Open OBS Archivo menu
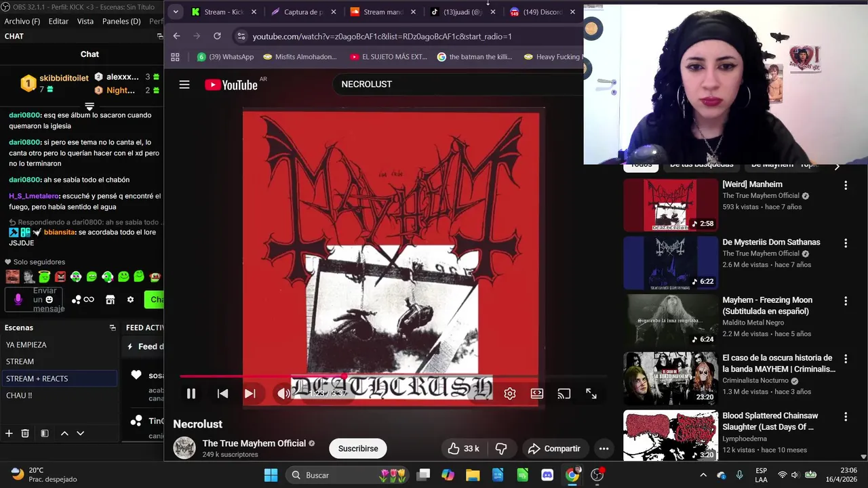The width and height of the screenshot is (868, 488). click(22, 21)
